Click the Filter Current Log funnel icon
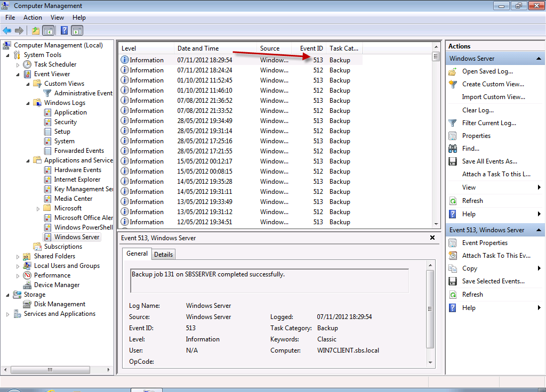Viewport: 546px width, 392px height. pyautogui.click(x=453, y=123)
